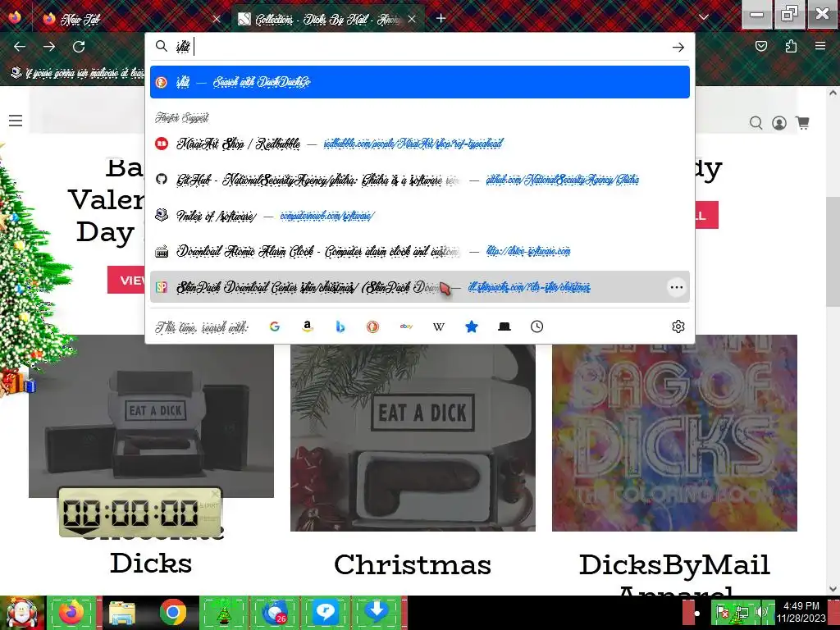Image resolution: width=840 pixels, height=630 pixels.
Task: Open the volume control in system tray
Action: pyautogui.click(x=761, y=612)
